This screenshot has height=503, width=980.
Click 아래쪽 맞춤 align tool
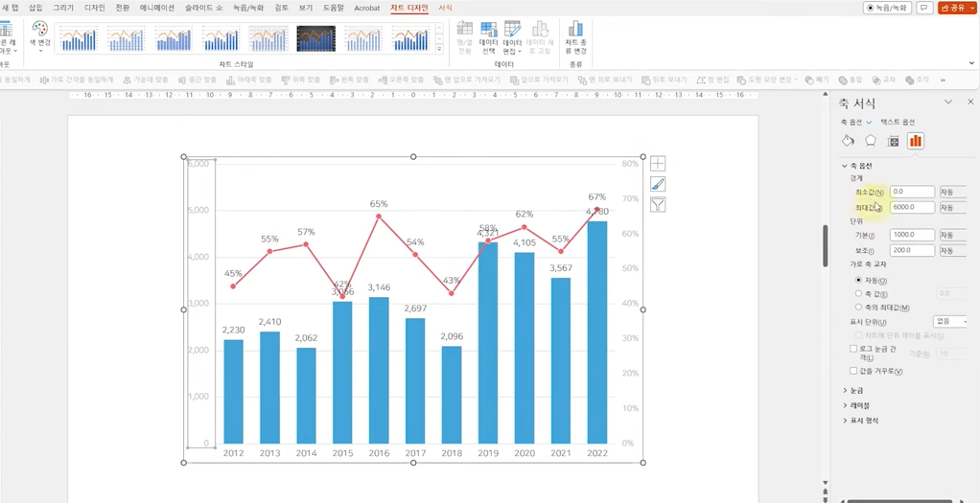pyautogui.click(x=248, y=80)
